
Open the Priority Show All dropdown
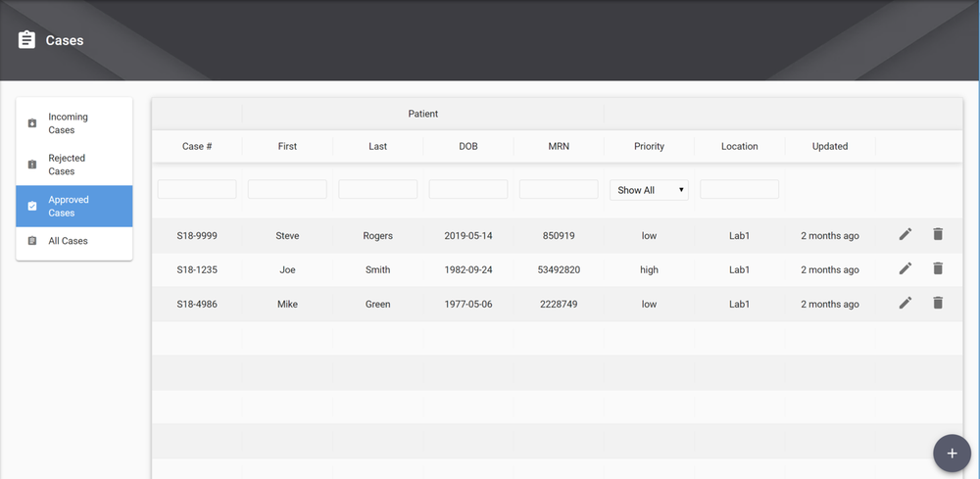click(x=649, y=190)
